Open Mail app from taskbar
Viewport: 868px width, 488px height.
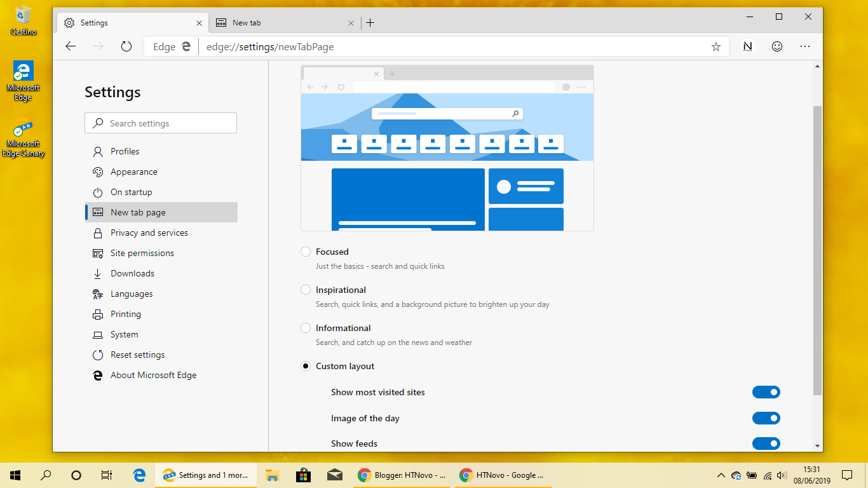(334, 475)
